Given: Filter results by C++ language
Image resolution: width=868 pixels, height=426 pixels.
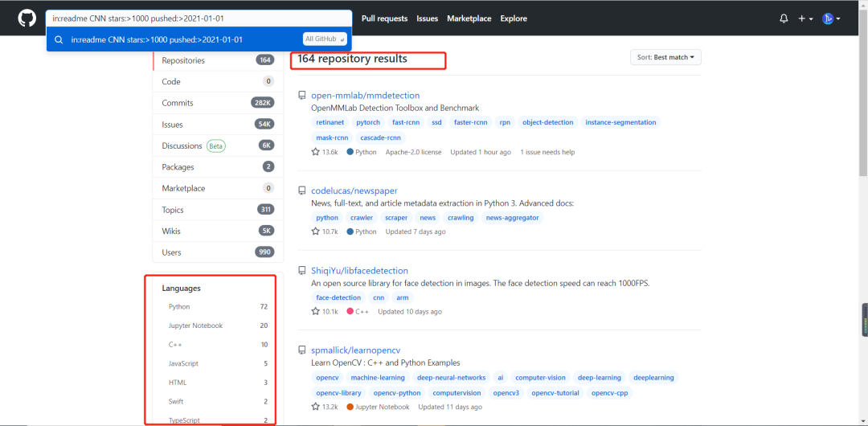Looking at the screenshot, I should point(218,345).
